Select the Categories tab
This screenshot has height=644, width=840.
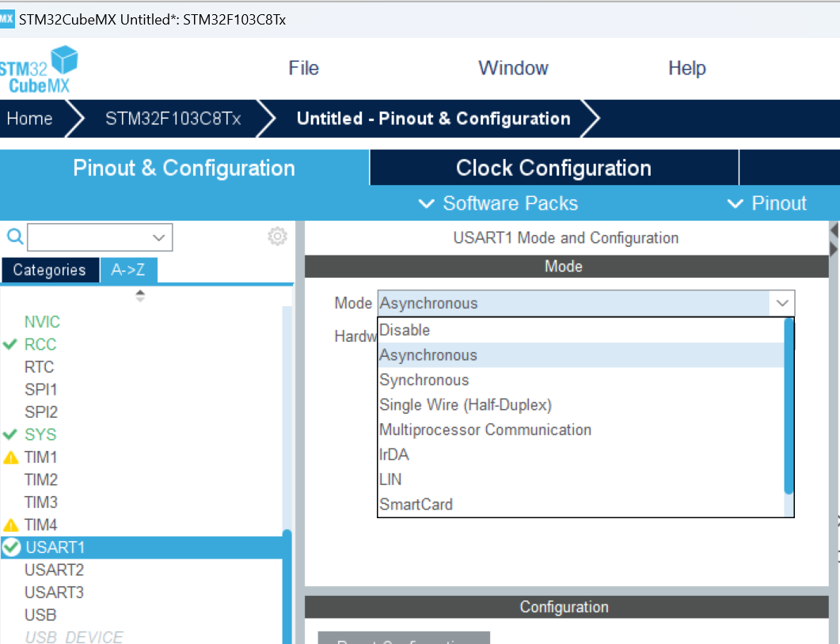pos(49,270)
